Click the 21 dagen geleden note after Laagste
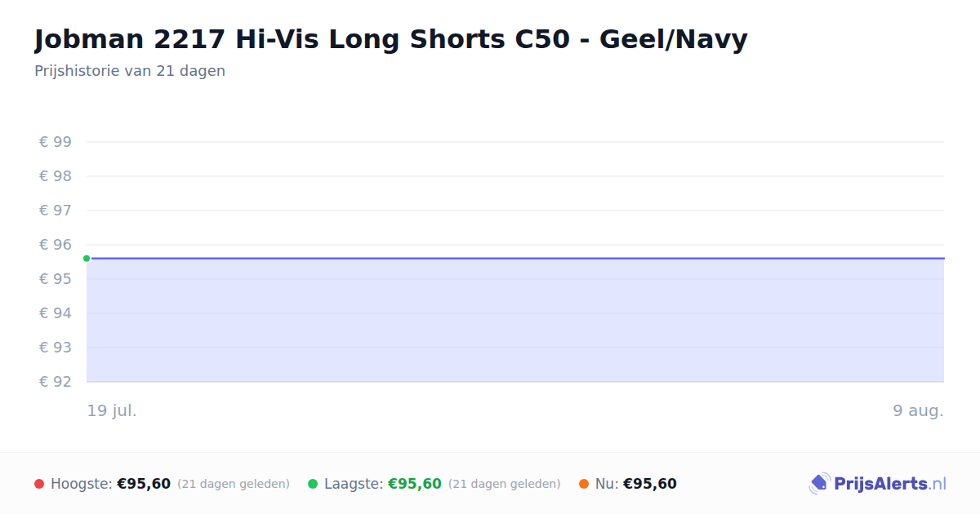 coord(505,484)
